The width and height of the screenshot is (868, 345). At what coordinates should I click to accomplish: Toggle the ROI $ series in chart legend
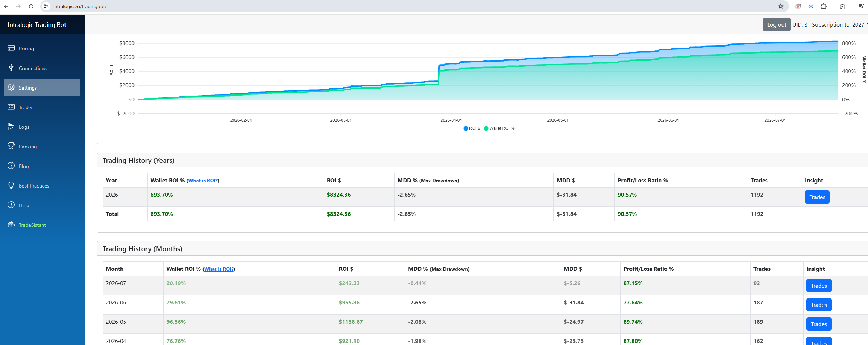[x=471, y=128]
